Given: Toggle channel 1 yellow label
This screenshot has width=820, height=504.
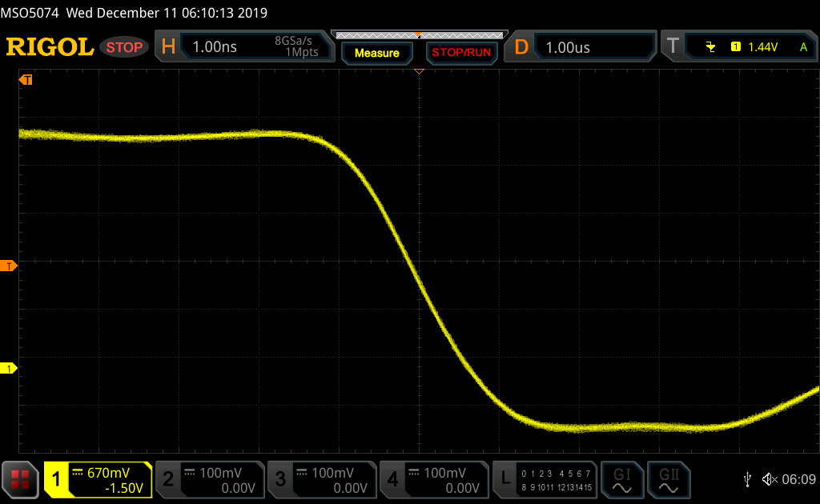Looking at the screenshot, I should 56,479.
